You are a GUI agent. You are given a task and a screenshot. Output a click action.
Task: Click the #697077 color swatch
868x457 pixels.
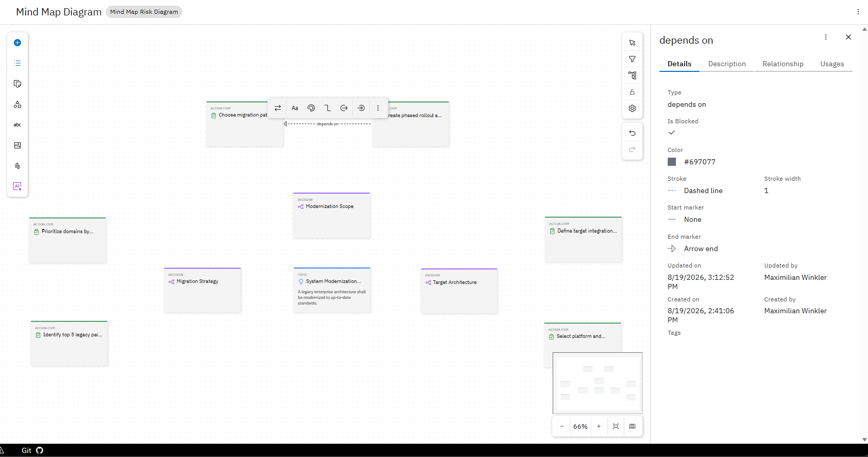672,162
